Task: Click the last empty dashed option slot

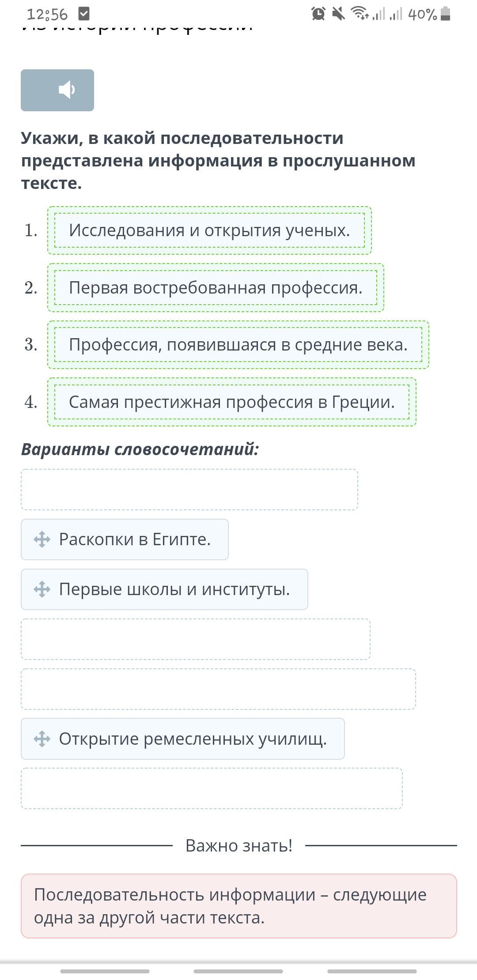Action: [212, 788]
